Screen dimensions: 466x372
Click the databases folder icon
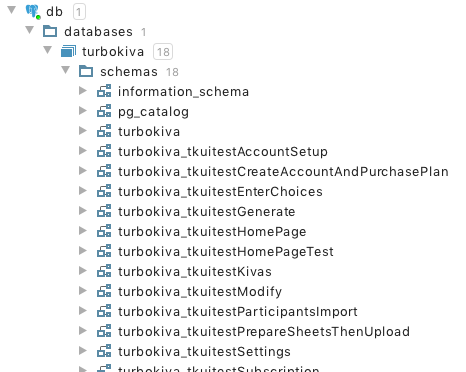50,31
